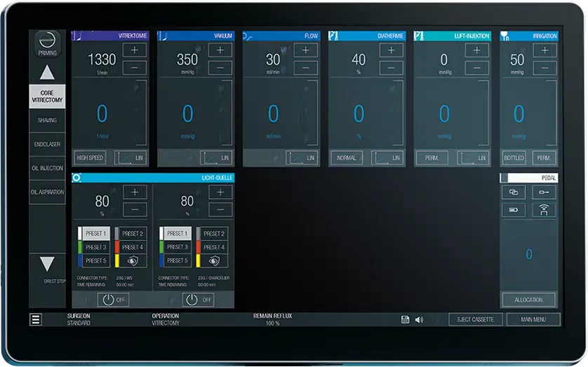Click the Irrigation module header icon

(505, 36)
